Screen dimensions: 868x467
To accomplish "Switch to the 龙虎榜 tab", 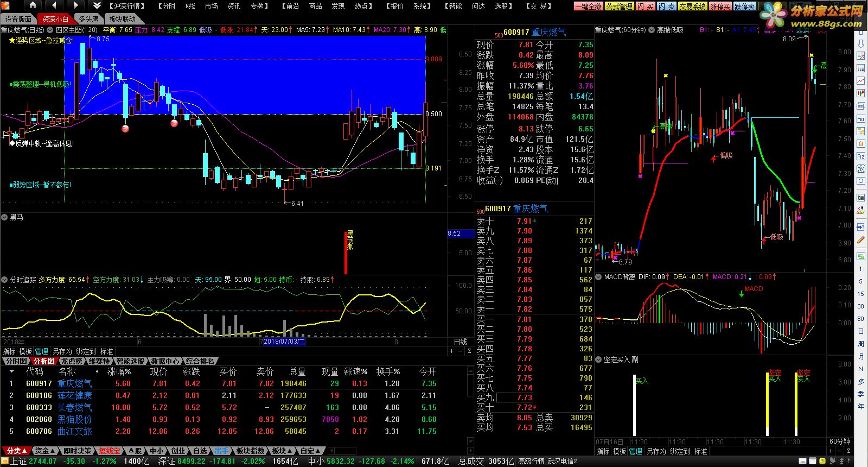I will click(x=71, y=361).
